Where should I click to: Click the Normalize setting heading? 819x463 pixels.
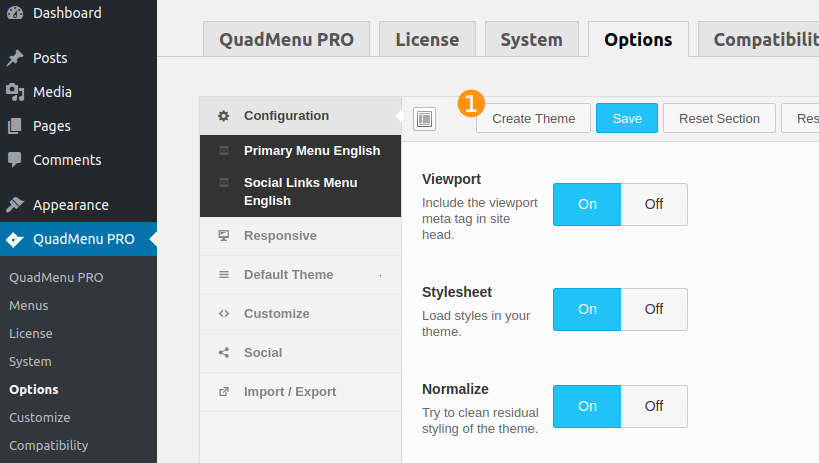point(455,389)
